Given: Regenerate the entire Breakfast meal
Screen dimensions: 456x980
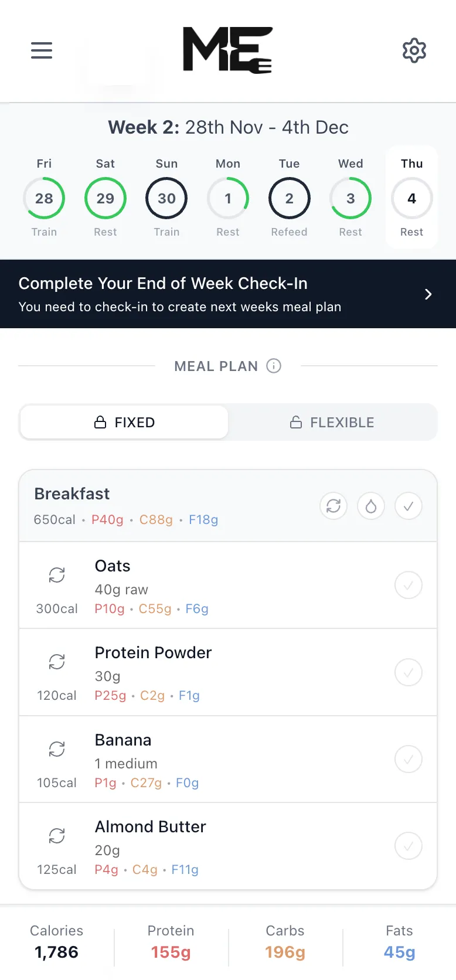Looking at the screenshot, I should coord(334,506).
